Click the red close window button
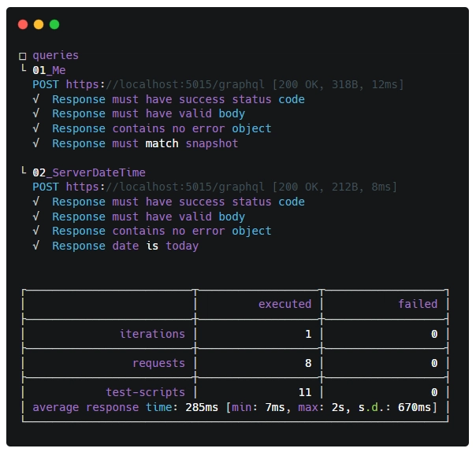Image resolution: width=476 pixels, height=452 pixels. point(23,24)
